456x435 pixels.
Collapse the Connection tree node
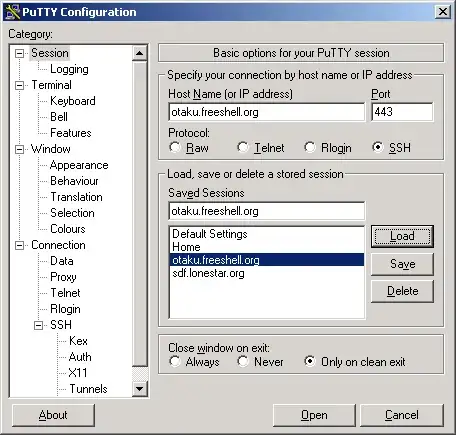(x=20, y=245)
